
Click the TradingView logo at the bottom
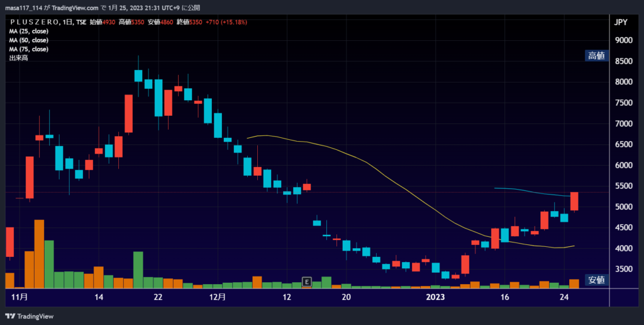29,316
